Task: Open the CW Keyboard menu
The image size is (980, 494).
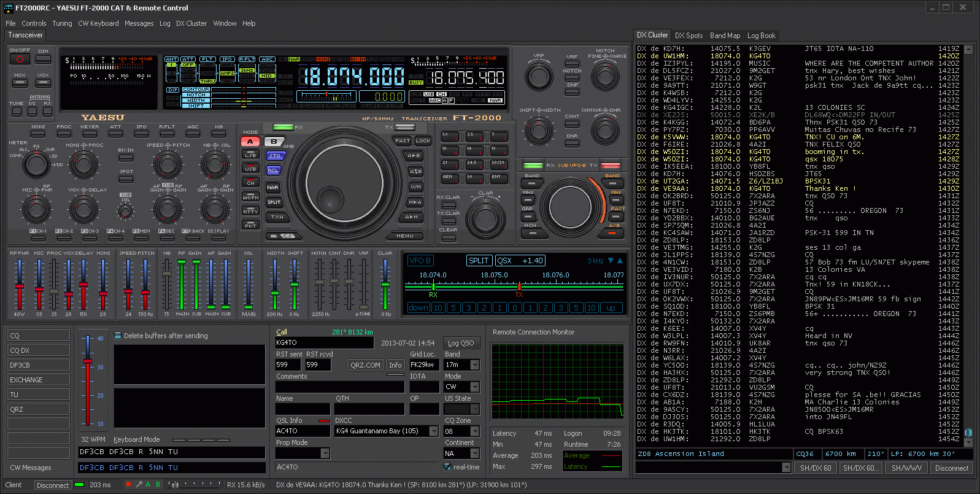Action: tap(98, 23)
